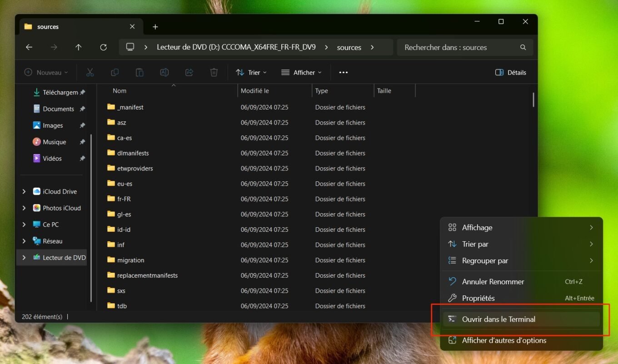Screen dimensions: 618x364
Task: Expand the Ce PC tree node
Action: tap(24, 224)
